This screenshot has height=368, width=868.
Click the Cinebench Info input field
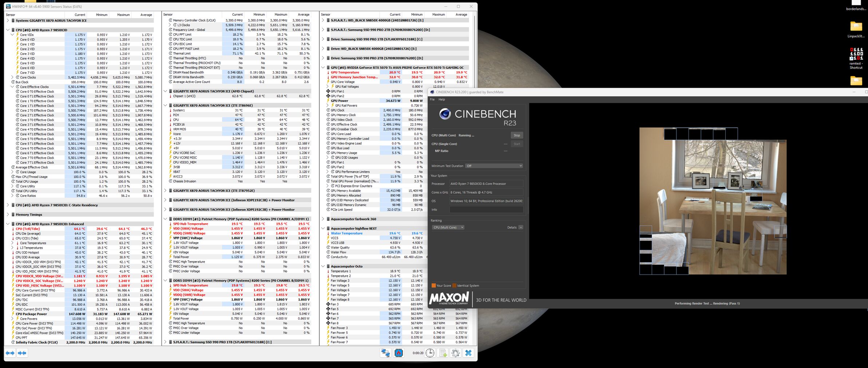(486, 209)
